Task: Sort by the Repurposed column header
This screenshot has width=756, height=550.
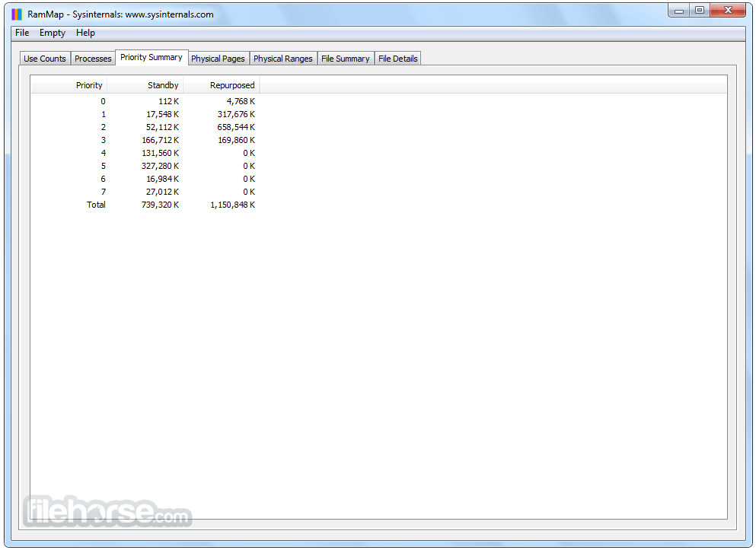Action: point(222,85)
